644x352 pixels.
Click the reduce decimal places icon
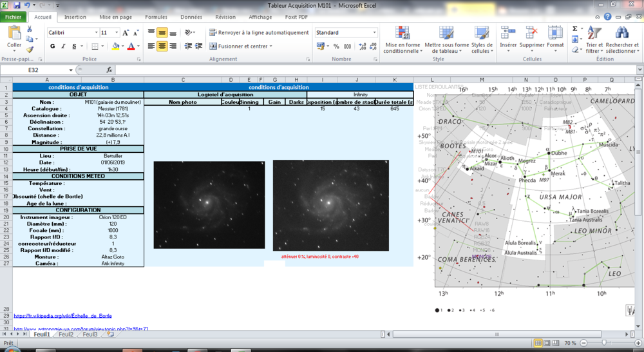(373, 46)
